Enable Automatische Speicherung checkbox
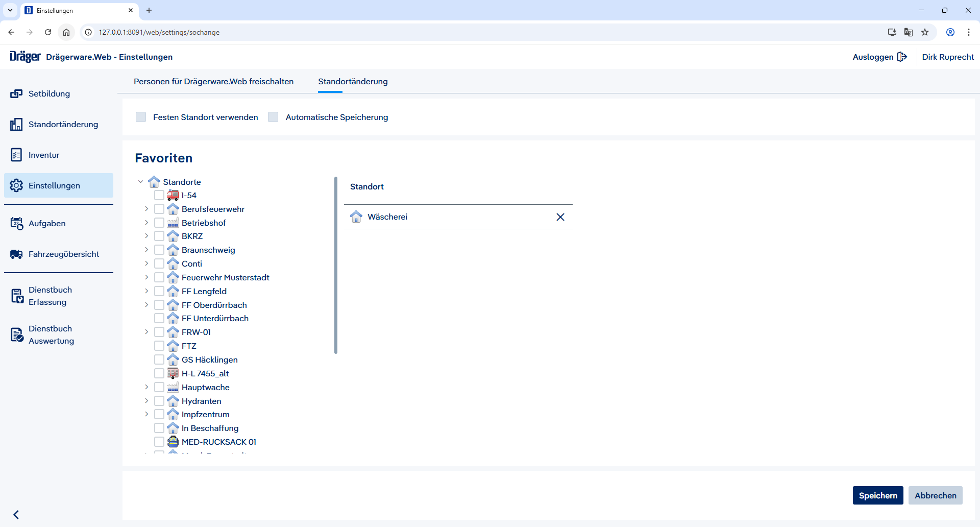This screenshot has height=527, width=980. pyautogui.click(x=273, y=117)
